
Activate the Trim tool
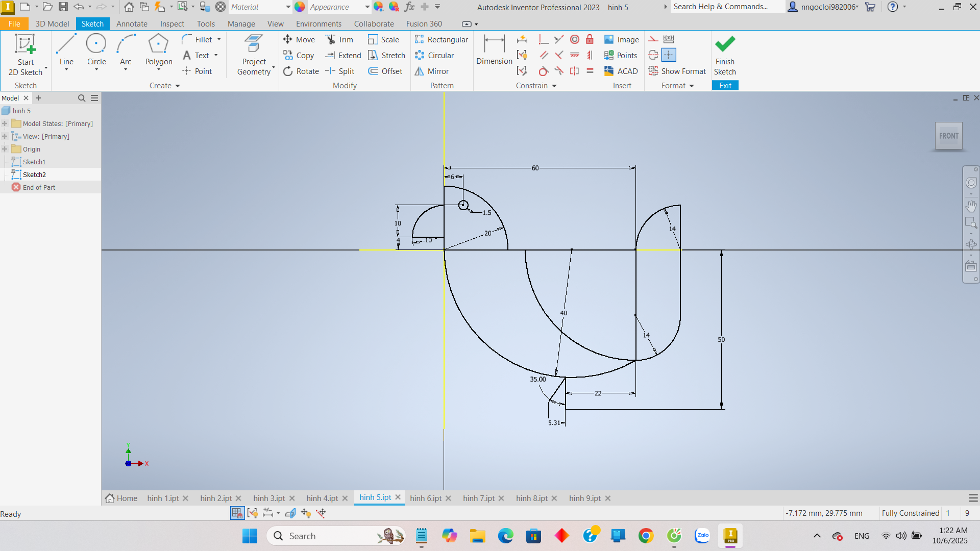339,40
